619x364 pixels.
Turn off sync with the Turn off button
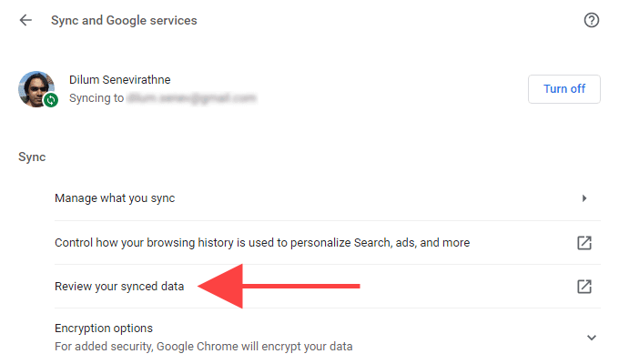click(x=564, y=89)
